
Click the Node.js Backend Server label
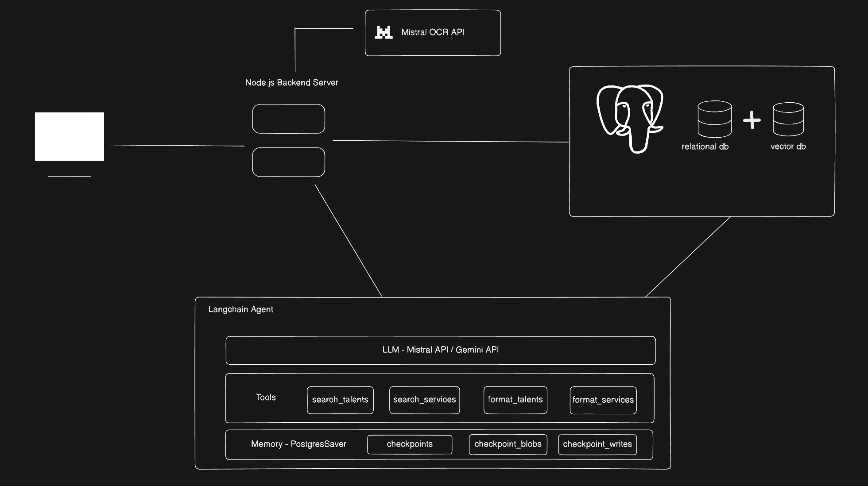[291, 83]
